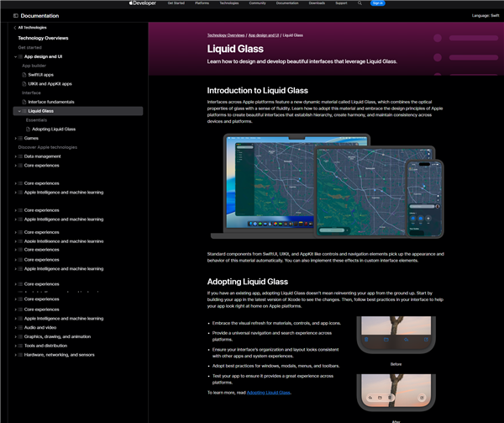
Task: Select Technology Overviews in sidebar
Action: 43,38
